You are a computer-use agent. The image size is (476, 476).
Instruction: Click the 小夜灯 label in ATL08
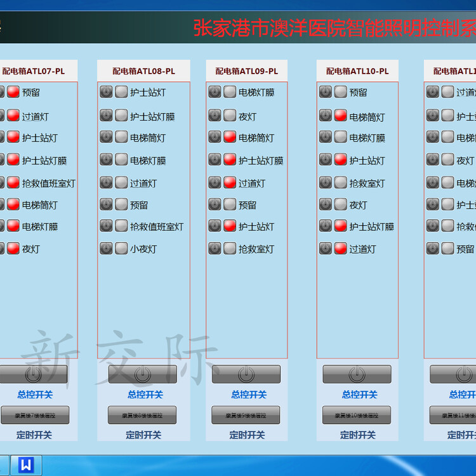pos(143,249)
